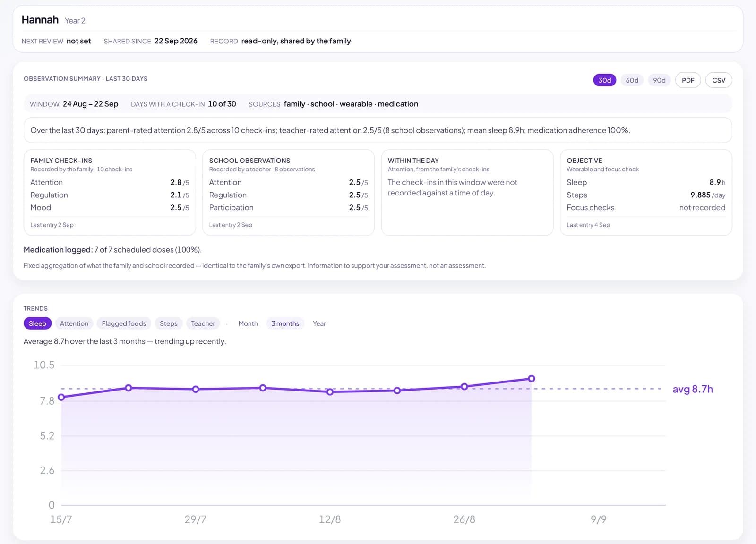Select the last, highest sleep data point
Image resolution: width=756 pixels, height=544 pixels.
coord(532,379)
